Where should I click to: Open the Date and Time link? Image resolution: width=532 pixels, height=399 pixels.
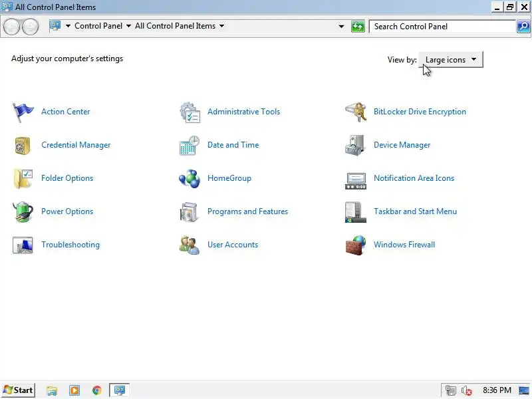233,145
